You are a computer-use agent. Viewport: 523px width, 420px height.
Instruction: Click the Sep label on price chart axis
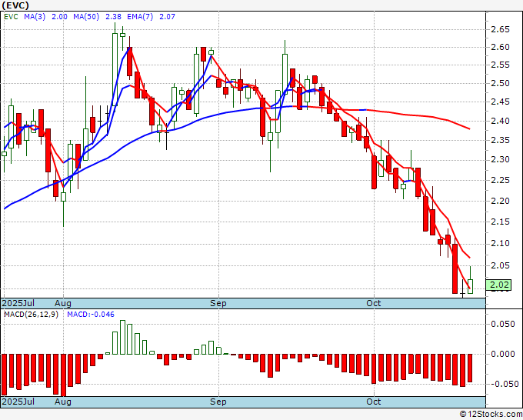pos(218,303)
